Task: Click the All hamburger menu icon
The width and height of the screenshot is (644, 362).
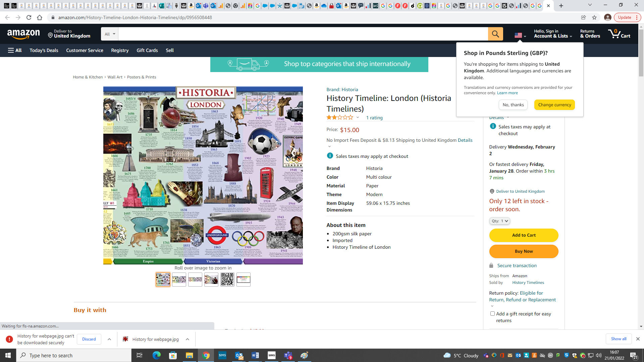Action: [x=15, y=50]
